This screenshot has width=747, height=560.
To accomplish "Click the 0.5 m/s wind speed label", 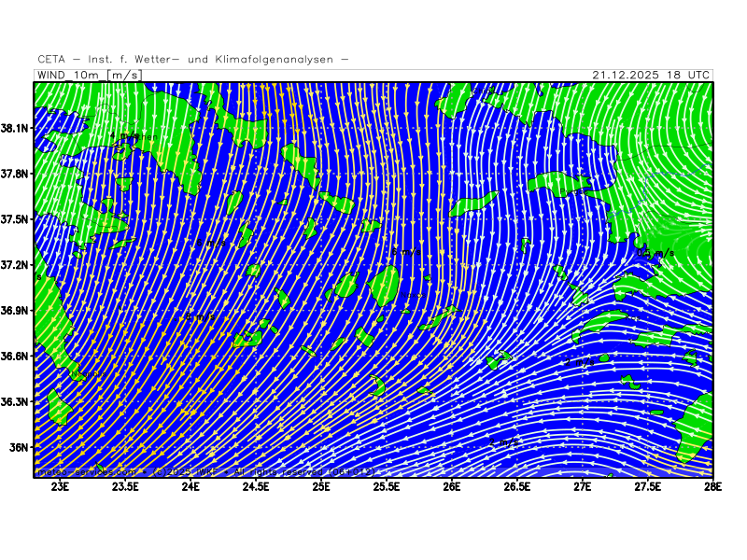I will pos(657,253).
